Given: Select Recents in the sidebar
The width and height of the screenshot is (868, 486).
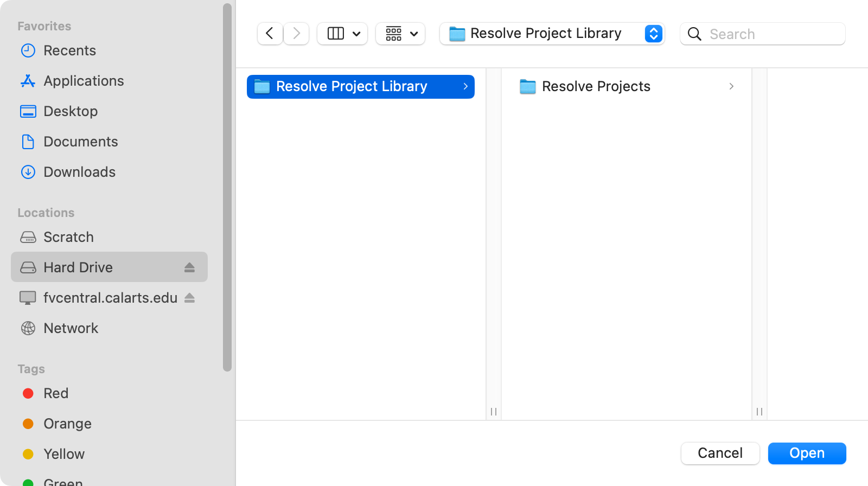Looking at the screenshot, I should pyautogui.click(x=109, y=50).
